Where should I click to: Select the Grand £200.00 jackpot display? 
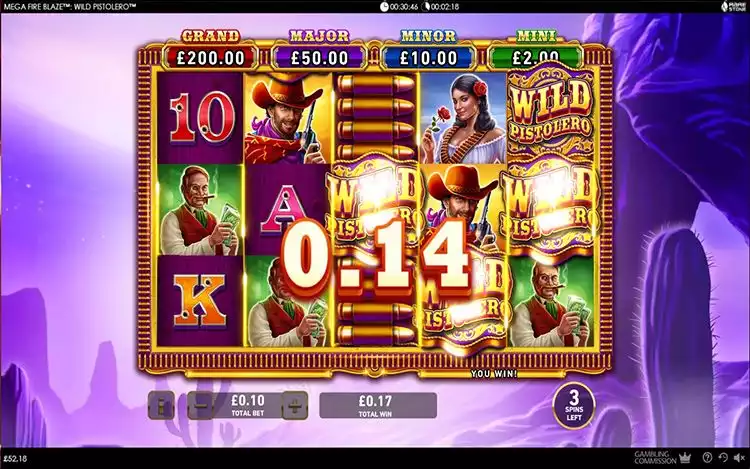211,52
